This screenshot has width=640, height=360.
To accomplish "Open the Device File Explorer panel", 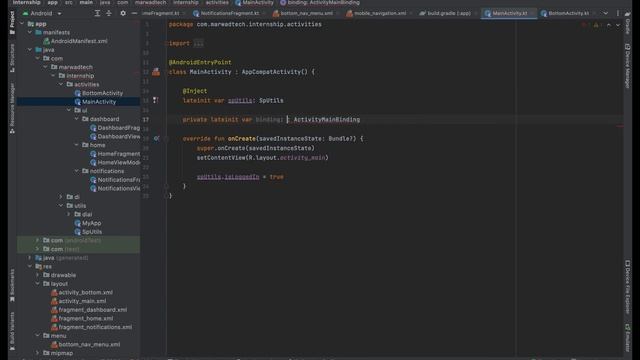I will pyautogui.click(x=627, y=287).
